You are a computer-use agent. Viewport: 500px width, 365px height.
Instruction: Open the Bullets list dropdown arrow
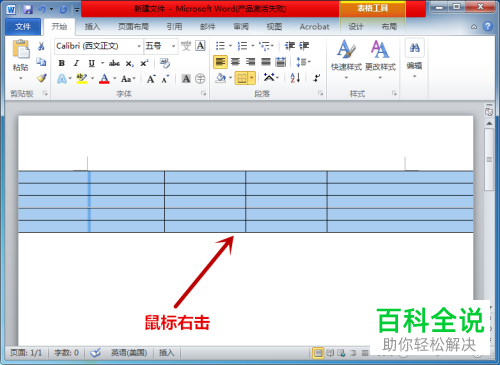point(230,46)
